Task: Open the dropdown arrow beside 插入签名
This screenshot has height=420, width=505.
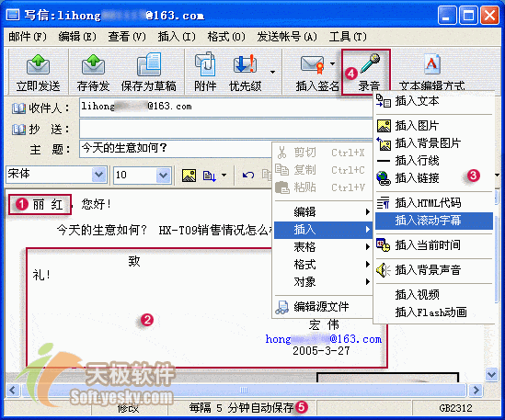Action: [332, 63]
